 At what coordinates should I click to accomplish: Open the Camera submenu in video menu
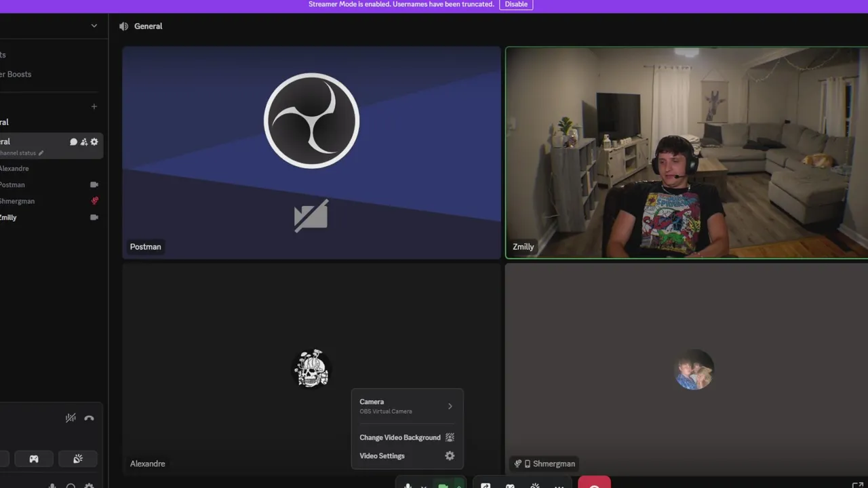[x=407, y=406]
